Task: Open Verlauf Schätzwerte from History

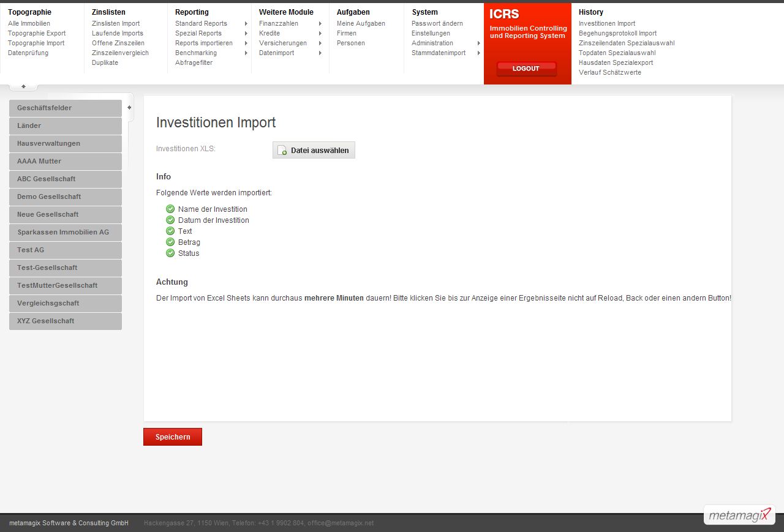Action: tap(610, 73)
